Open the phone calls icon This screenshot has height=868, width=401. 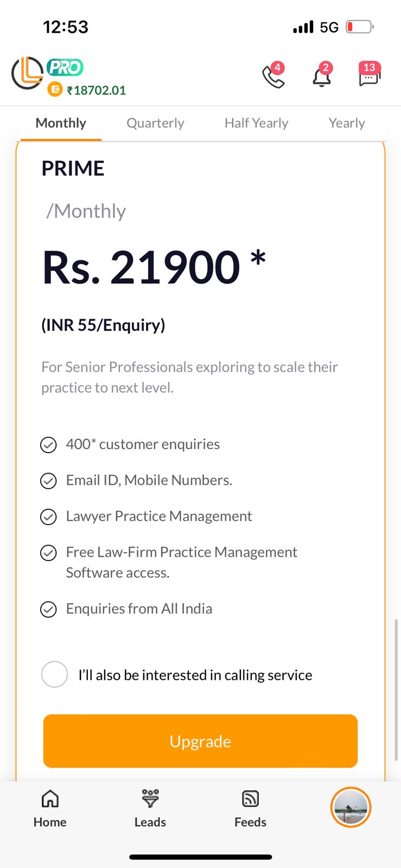(x=273, y=76)
